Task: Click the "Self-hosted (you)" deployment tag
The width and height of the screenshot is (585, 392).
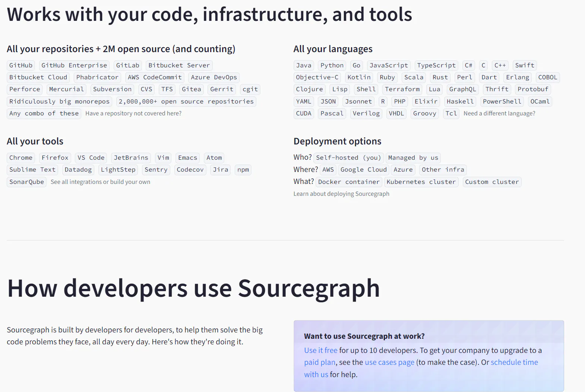Action: (348, 157)
